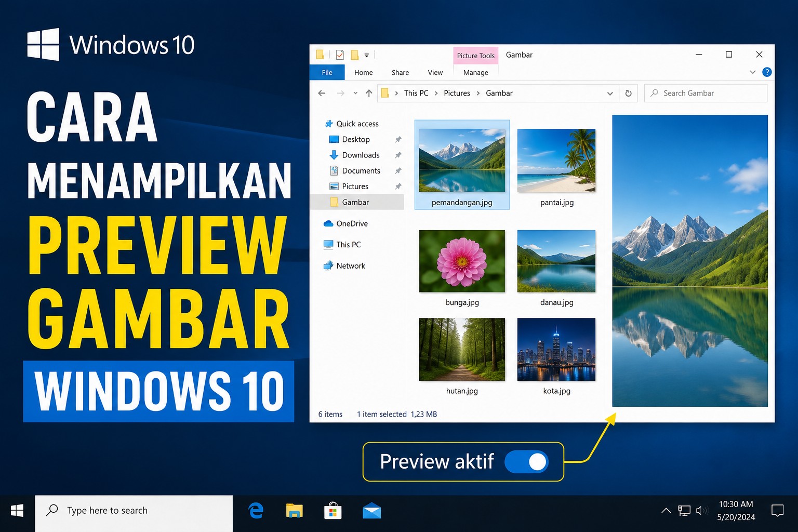Unpin Pictures using its pin icon
Viewport: 798px width, 532px height.
click(398, 186)
